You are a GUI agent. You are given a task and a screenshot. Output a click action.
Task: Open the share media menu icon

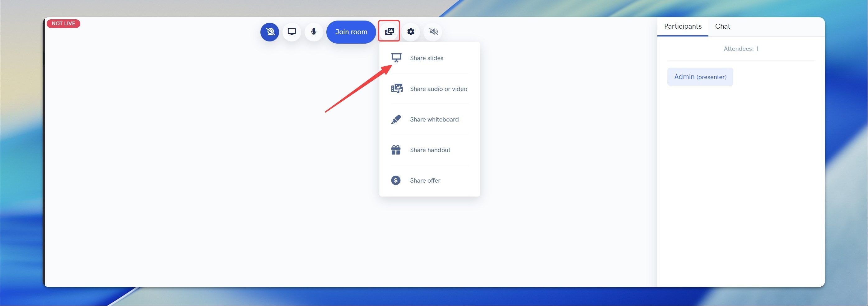(x=389, y=31)
